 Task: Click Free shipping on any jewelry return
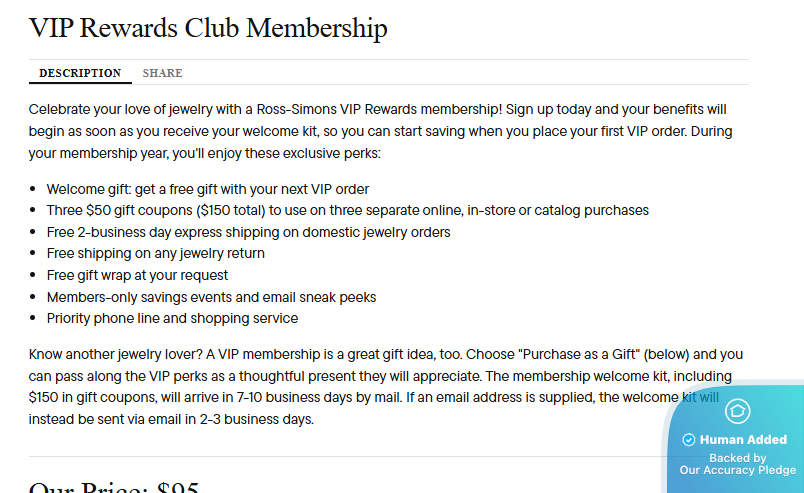155,254
